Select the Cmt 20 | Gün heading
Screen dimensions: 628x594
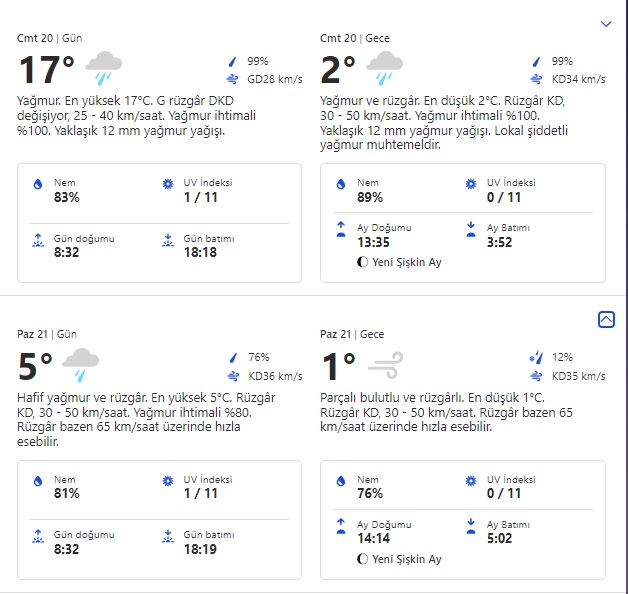[x=50, y=38]
